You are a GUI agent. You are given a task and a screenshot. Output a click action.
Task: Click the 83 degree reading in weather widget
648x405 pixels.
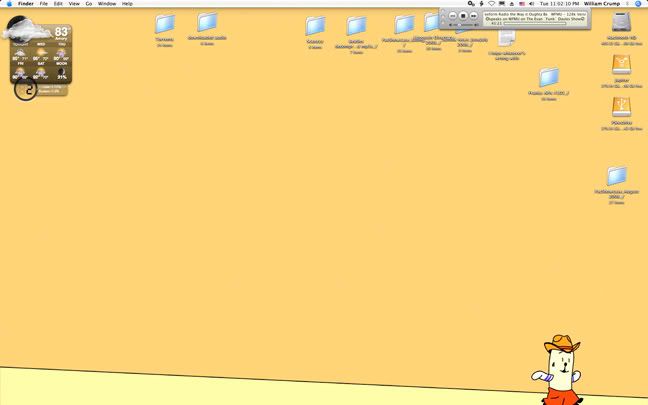click(61, 31)
